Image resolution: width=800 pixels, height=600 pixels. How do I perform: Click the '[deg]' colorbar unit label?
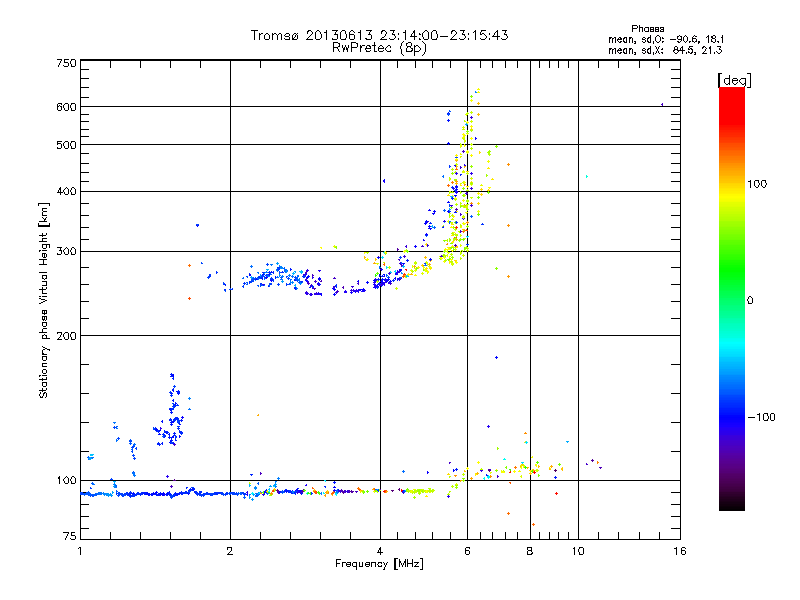pyautogui.click(x=734, y=80)
